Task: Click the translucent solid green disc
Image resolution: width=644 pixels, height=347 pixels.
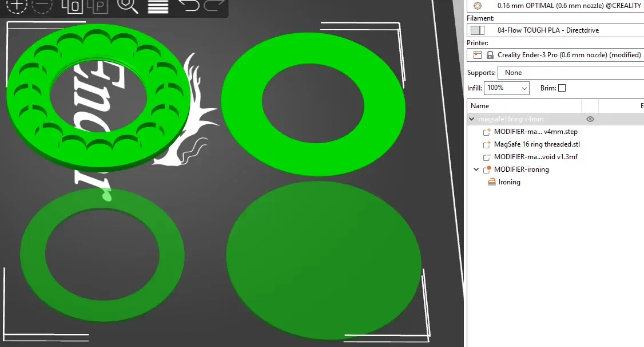Action: [323, 260]
